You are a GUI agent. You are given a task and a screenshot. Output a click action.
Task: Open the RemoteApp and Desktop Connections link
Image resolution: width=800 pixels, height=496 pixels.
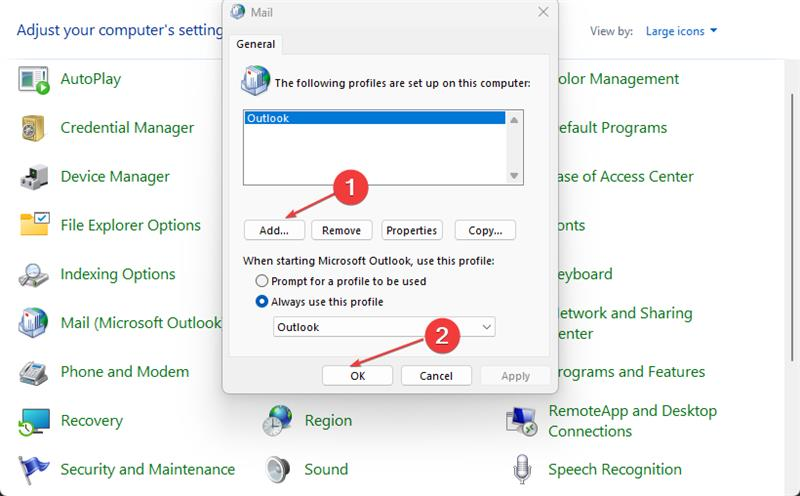click(x=633, y=421)
